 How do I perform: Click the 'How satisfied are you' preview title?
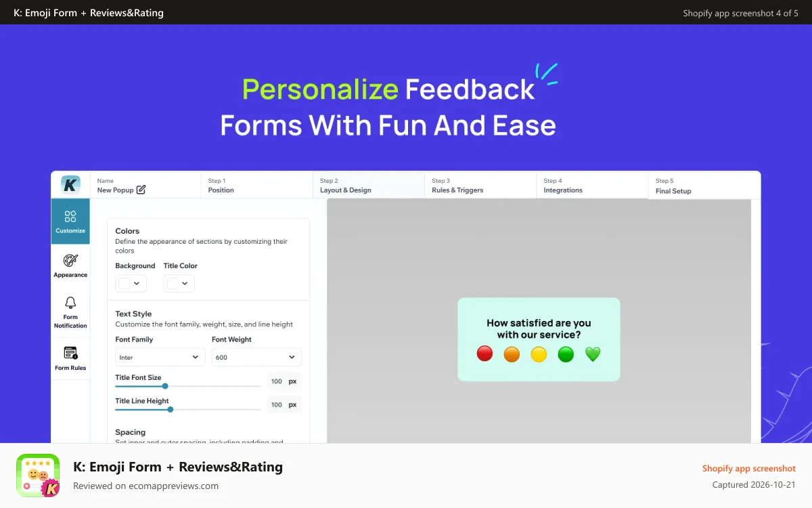point(539,329)
